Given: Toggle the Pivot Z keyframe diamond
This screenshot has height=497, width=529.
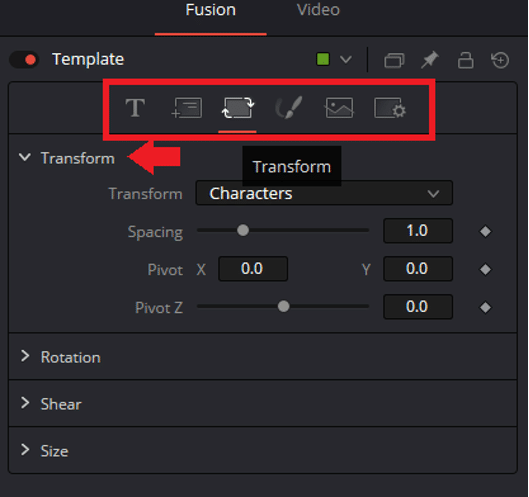Looking at the screenshot, I should coord(485,307).
